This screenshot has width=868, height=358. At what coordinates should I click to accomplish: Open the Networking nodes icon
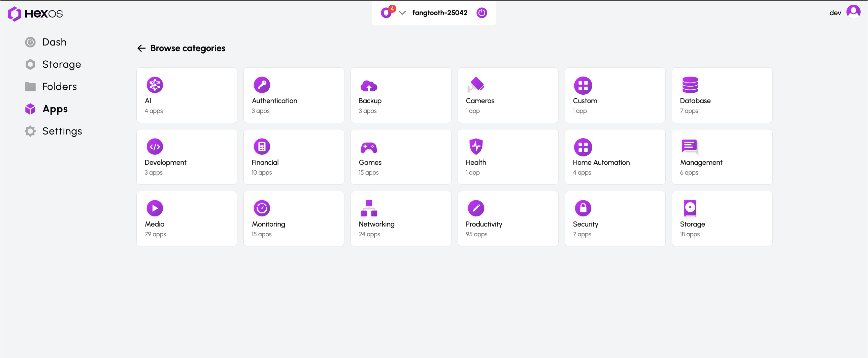[369, 208]
